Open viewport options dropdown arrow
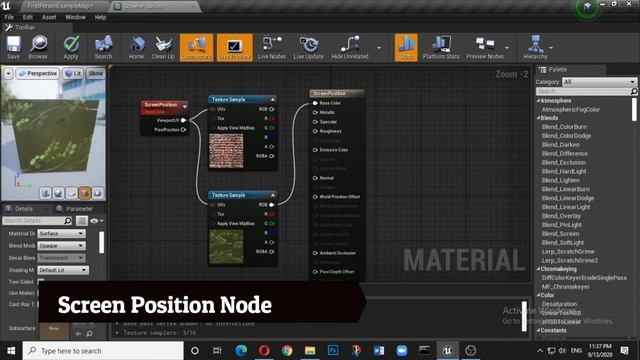 tap(8, 73)
